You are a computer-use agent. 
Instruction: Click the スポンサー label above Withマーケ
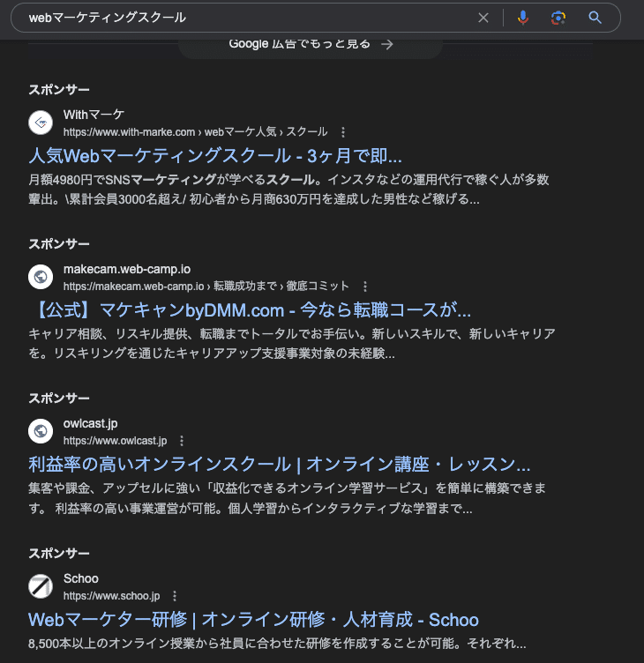59,90
